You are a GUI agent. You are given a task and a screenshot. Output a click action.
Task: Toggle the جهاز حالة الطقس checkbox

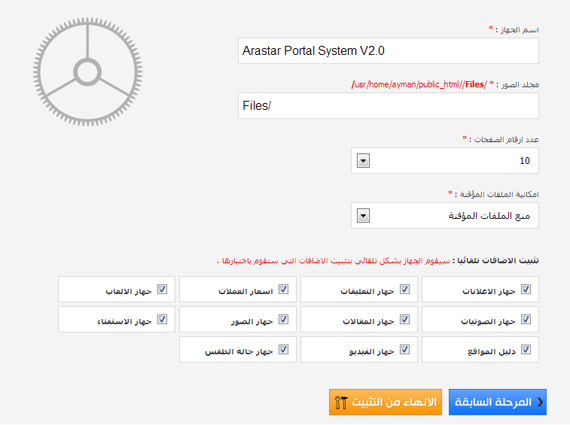283,350
